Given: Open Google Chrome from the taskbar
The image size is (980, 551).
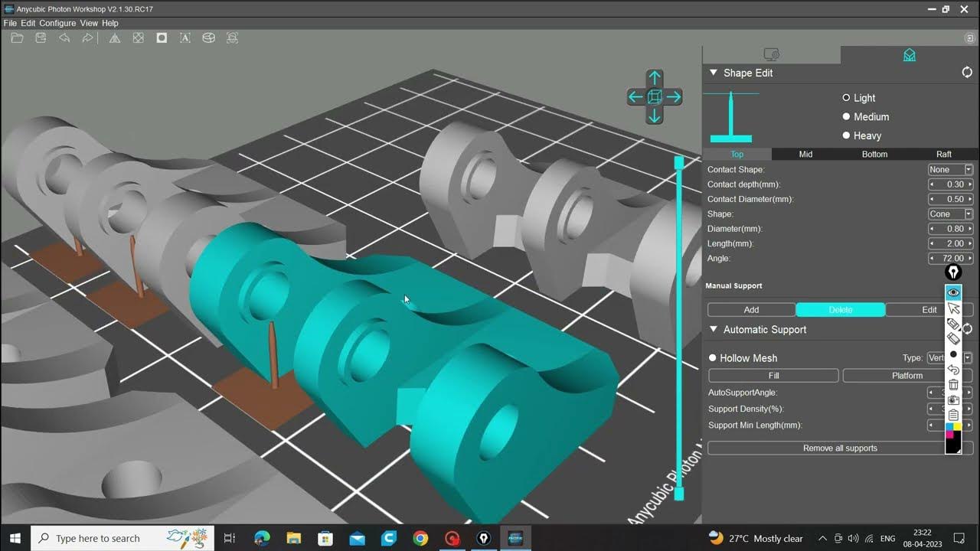Looking at the screenshot, I should coord(420,538).
